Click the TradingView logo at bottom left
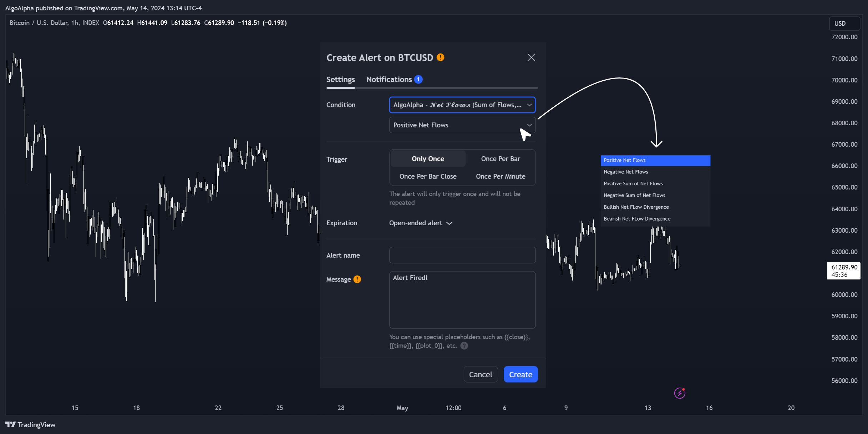This screenshot has width=868, height=434. coord(31,425)
